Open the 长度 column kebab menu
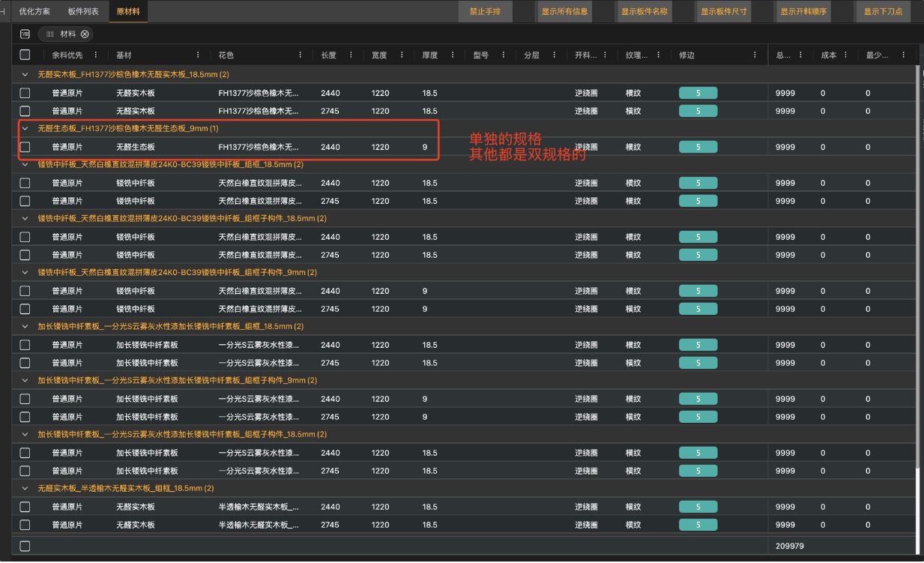This screenshot has height=563, width=924. pyautogui.click(x=350, y=54)
